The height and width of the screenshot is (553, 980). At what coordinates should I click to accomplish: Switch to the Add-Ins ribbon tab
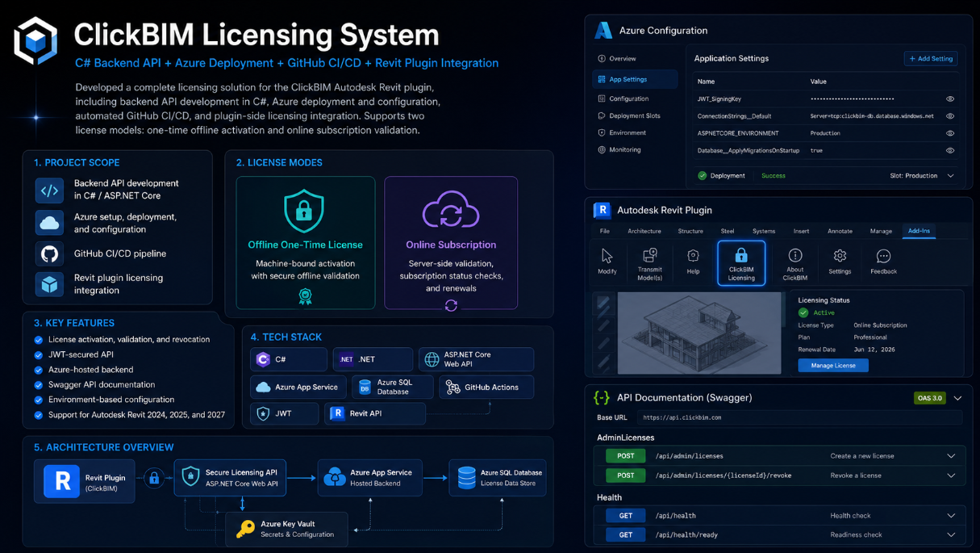pos(919,231)
